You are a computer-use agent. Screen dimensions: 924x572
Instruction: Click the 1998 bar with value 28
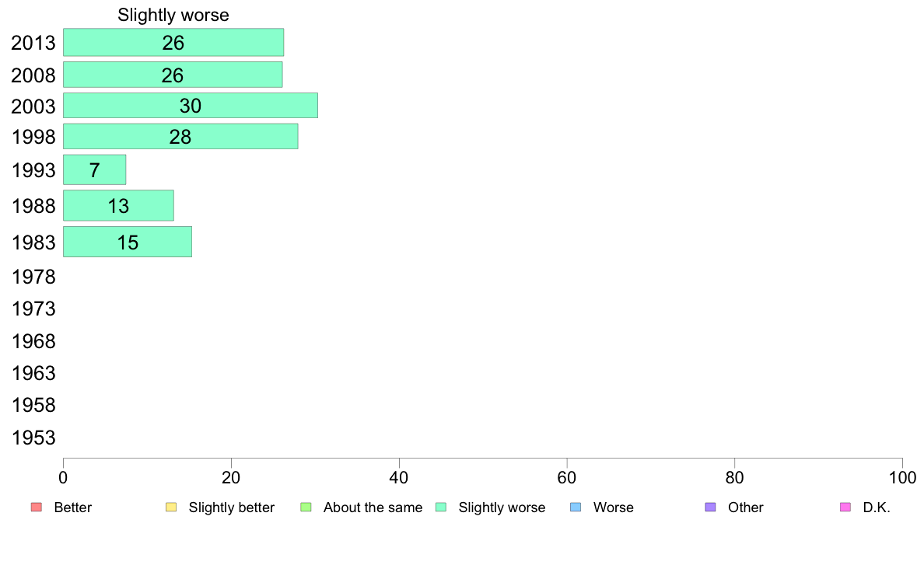point(180,137)
